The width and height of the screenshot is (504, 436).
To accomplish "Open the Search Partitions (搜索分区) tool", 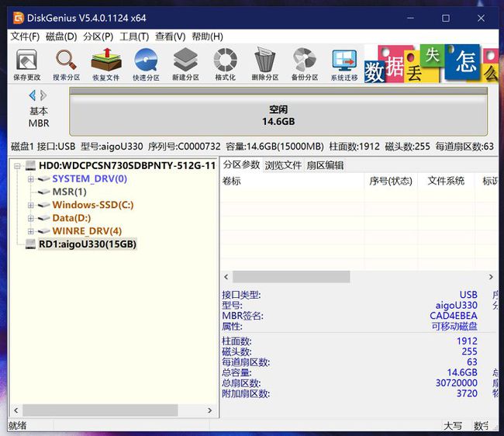I will (x=66, y=64).
